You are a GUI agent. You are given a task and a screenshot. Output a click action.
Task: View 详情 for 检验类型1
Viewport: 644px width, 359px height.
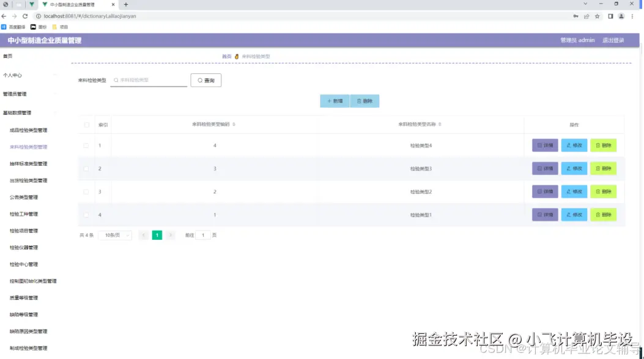[545, 215]
